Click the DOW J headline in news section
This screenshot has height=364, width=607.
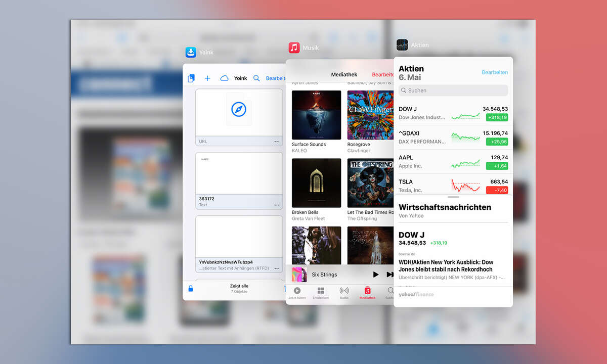tap(412, 235)
